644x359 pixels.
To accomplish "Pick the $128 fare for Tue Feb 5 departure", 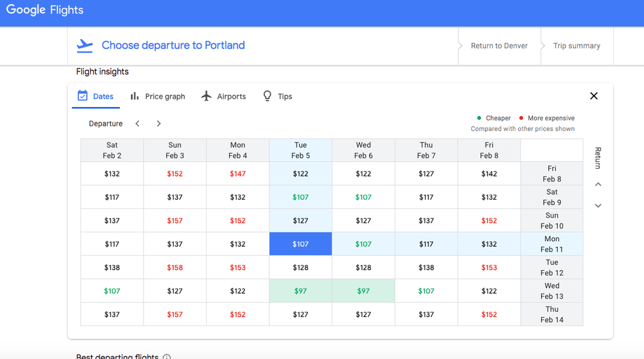I will coord(301,267).
